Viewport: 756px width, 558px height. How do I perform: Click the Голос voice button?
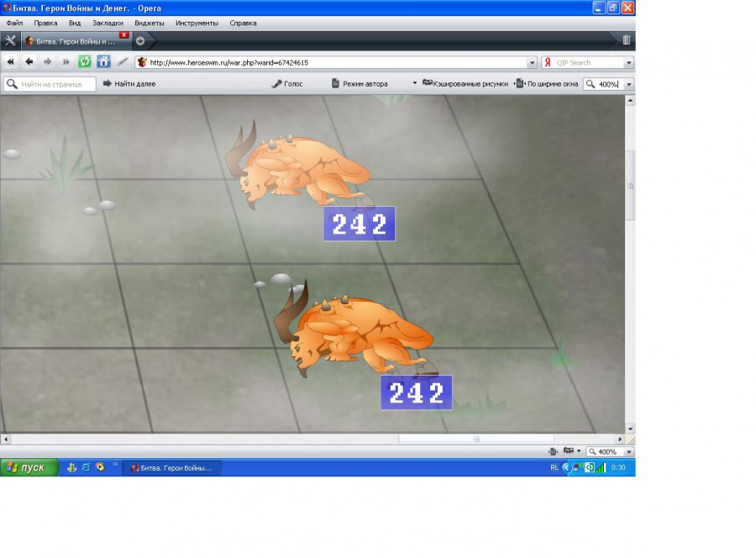point(287,84)
